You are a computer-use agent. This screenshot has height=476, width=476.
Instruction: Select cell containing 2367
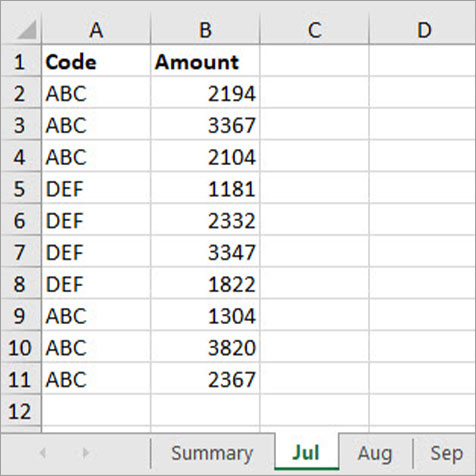point(205,379)
